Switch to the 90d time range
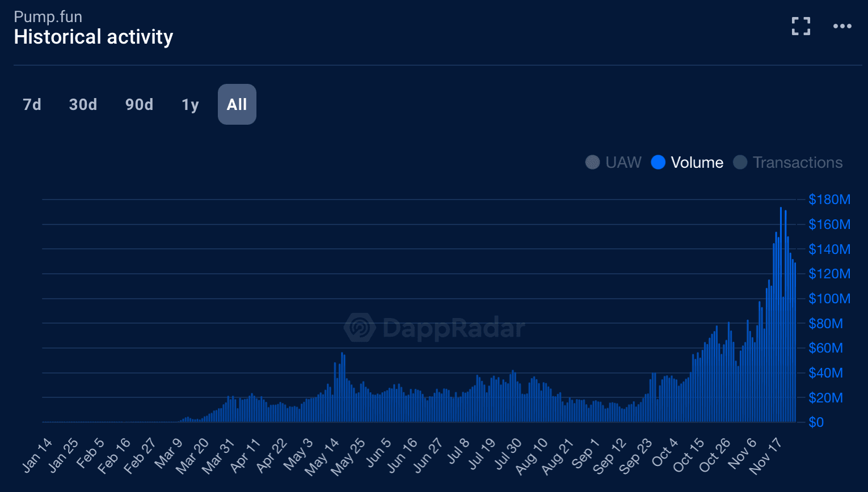This screenshot has width=868, height=492. tap(139, 104)
